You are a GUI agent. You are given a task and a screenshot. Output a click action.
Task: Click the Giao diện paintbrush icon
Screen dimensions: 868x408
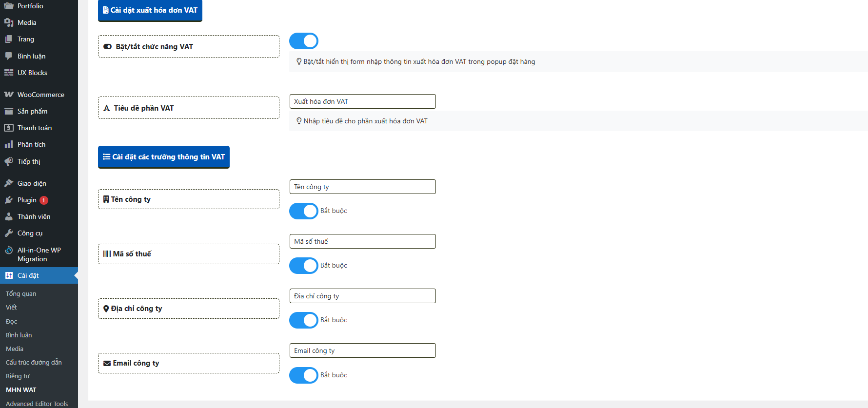tap(9, 183)
